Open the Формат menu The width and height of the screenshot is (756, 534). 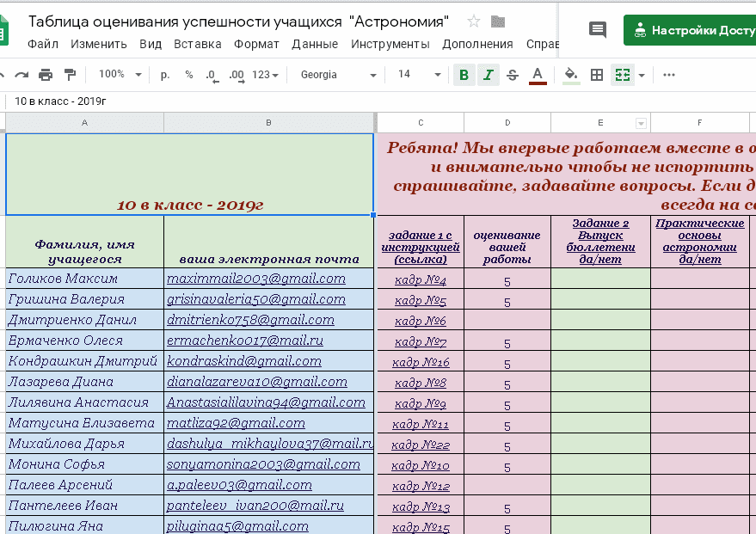[256, 44]
